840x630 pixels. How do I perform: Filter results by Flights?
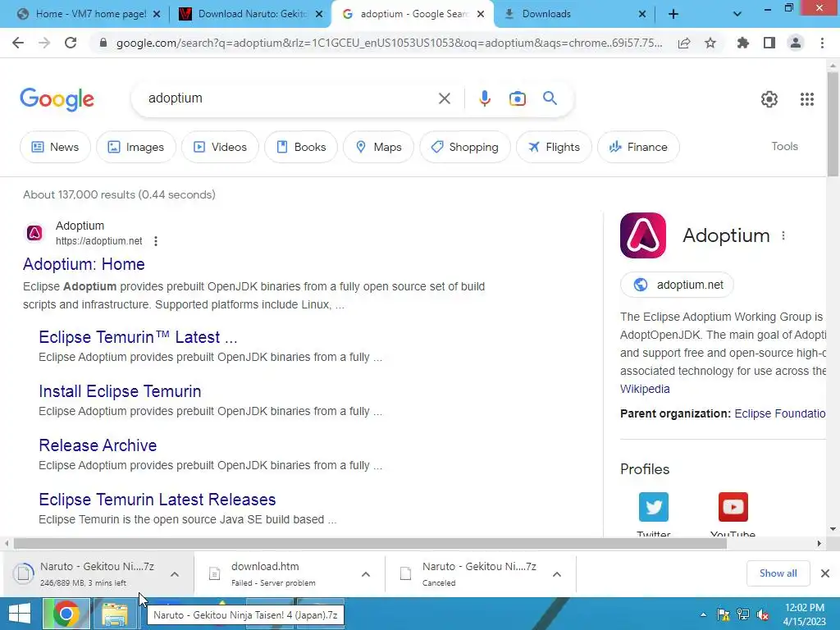coord(554,147)
